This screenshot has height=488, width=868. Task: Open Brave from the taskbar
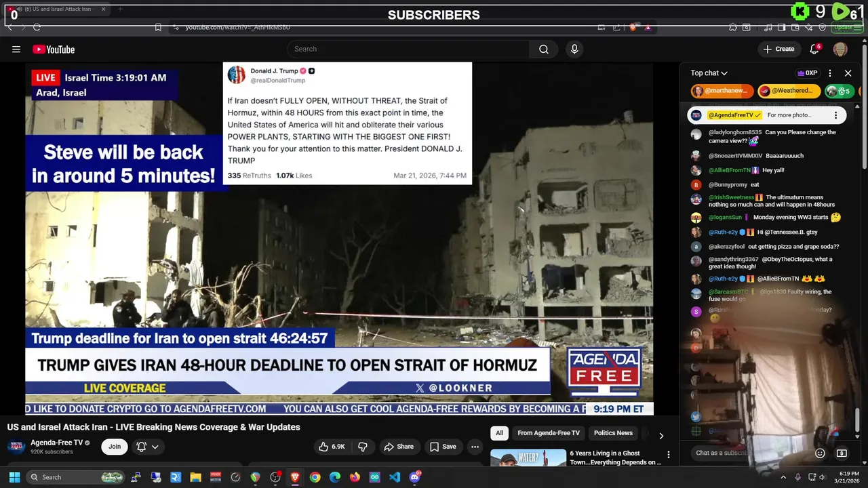295,477
